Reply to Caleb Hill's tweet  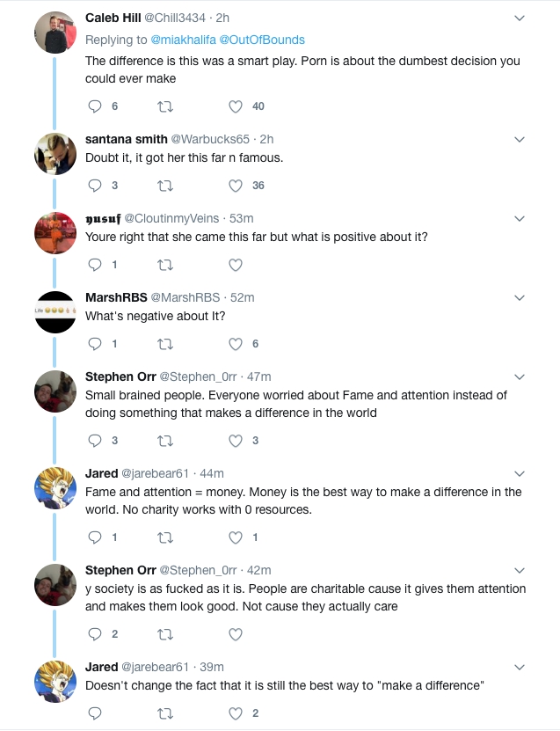[x=96, y=106]
